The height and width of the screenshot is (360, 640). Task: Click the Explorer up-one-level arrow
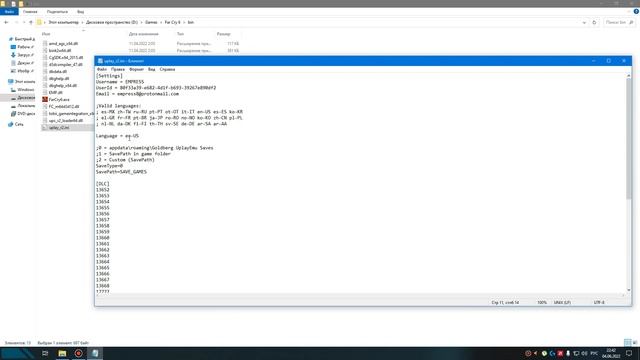(x=31, y=22)
